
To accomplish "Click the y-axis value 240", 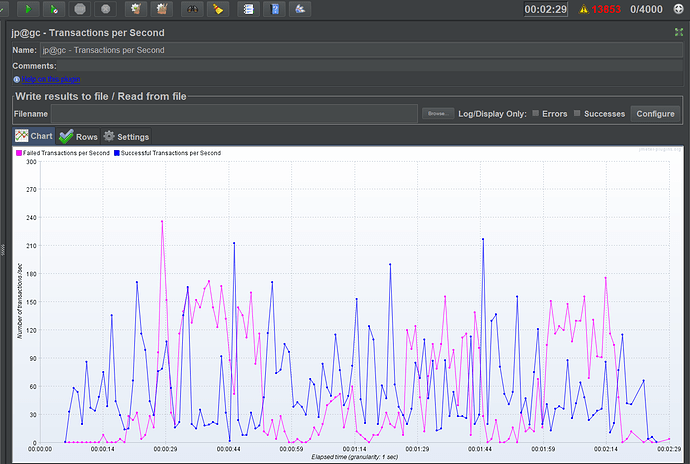I will [31, 217].
